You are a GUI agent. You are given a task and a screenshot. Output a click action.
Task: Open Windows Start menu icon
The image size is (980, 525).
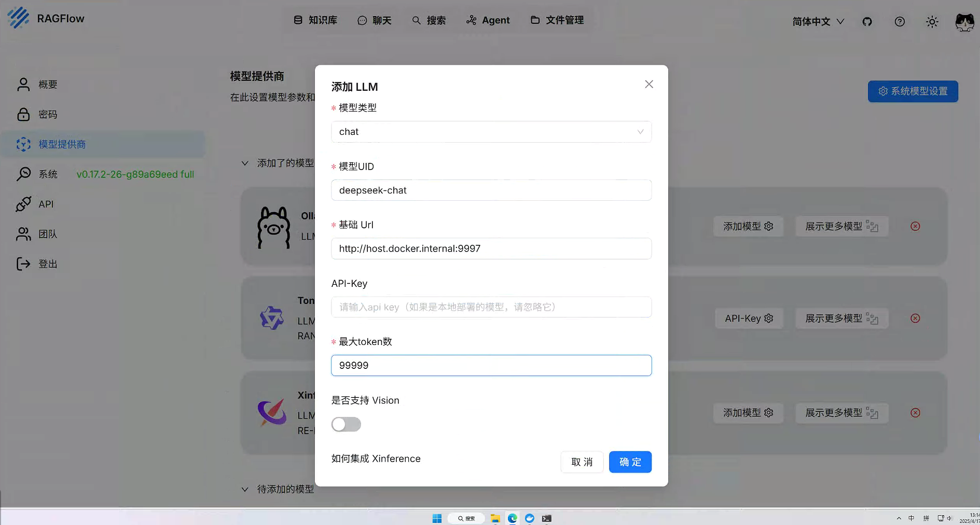[x=437, y=518]
